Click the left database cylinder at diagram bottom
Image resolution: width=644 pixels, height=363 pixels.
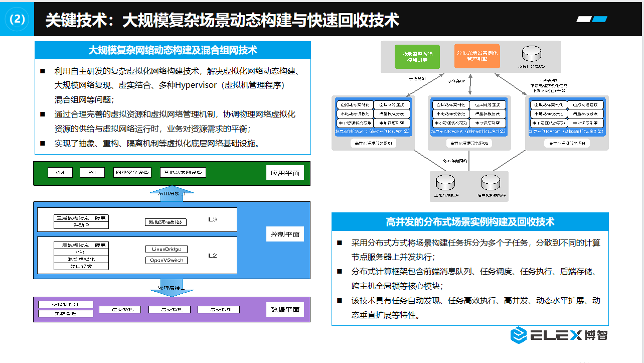pos(444,182)
